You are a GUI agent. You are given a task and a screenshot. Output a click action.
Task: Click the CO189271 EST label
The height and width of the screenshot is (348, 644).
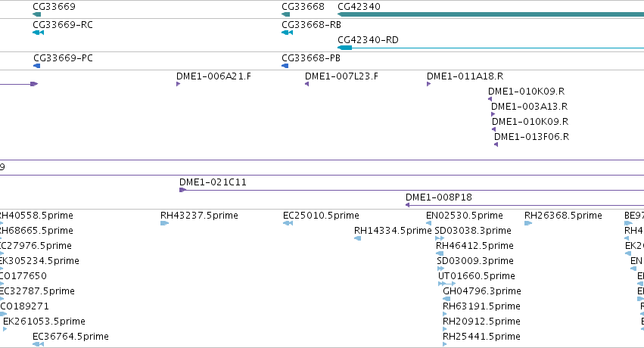point(24,306)
